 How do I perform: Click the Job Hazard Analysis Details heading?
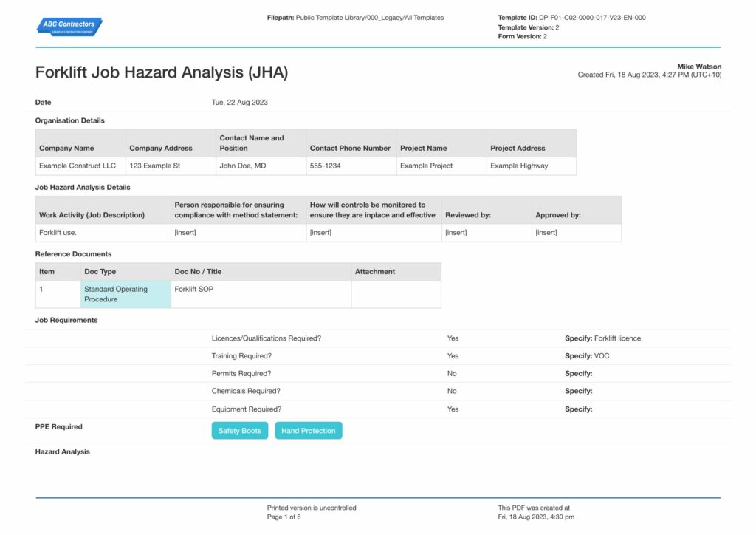pyautogui.click(x=83, y=187)
